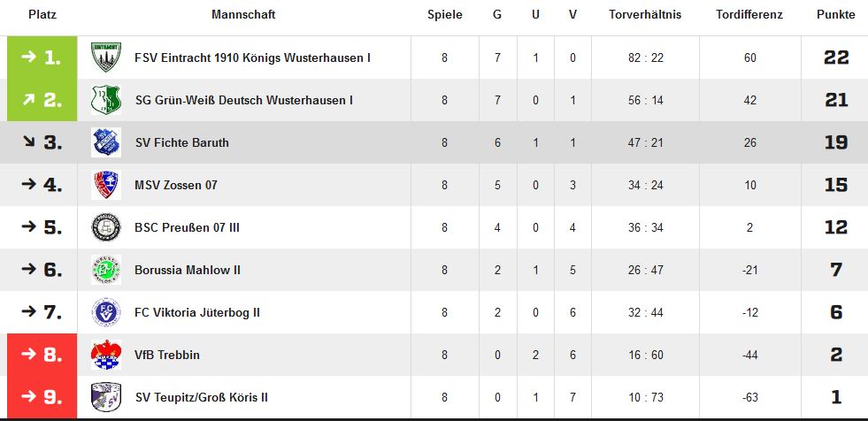Click the green first place rank cell
This screenshot has height=421, width=868.
[x=42, y=57]
